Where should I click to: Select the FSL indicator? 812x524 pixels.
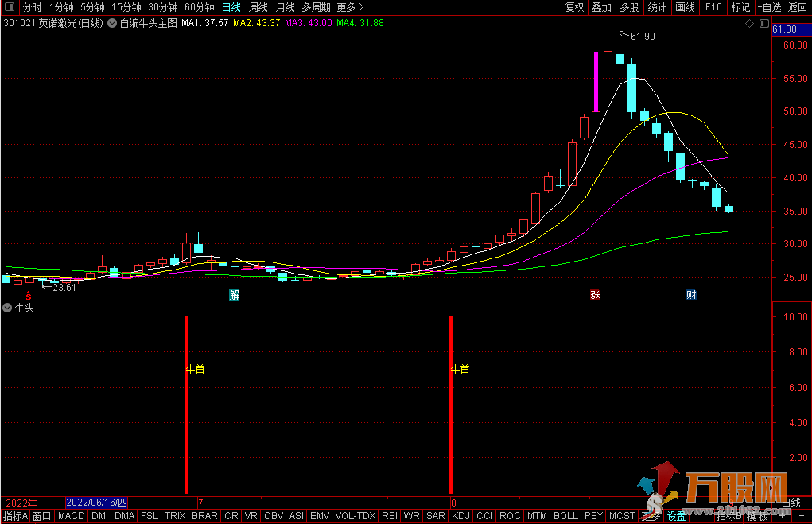(150, 516)
